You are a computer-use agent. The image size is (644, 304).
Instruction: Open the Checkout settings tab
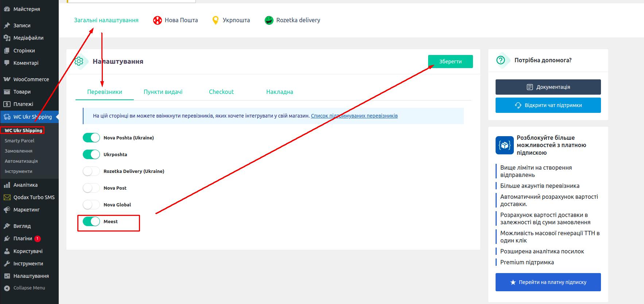221,92
